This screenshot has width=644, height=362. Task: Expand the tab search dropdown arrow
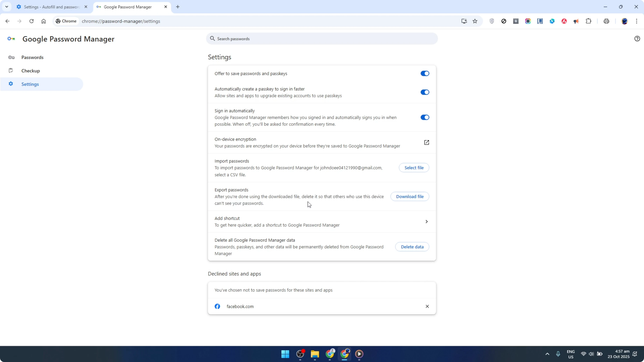(7, 7)
